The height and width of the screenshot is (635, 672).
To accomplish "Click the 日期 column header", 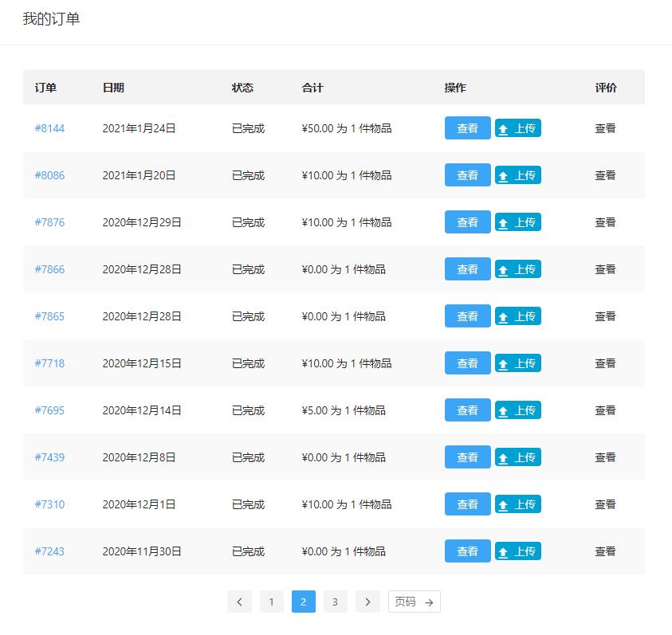I will [x=113, y=88].
